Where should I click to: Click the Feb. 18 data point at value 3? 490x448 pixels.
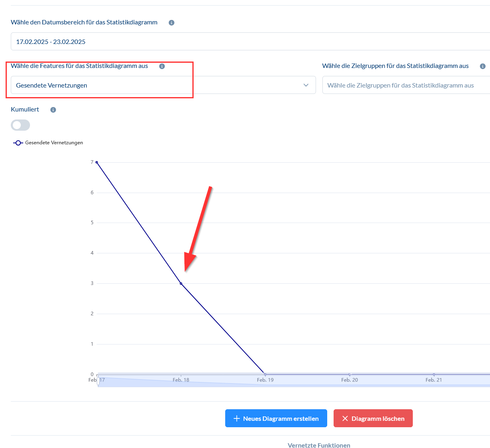pos(181,283)
